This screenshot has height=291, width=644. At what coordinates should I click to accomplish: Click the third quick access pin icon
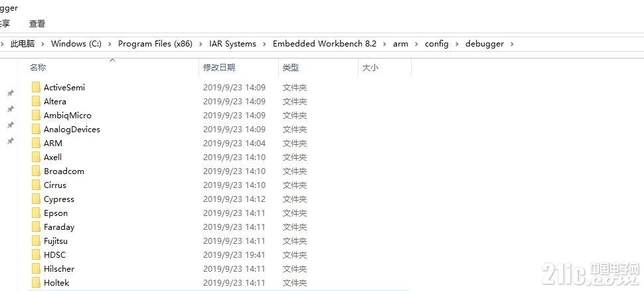pos(11,125)
